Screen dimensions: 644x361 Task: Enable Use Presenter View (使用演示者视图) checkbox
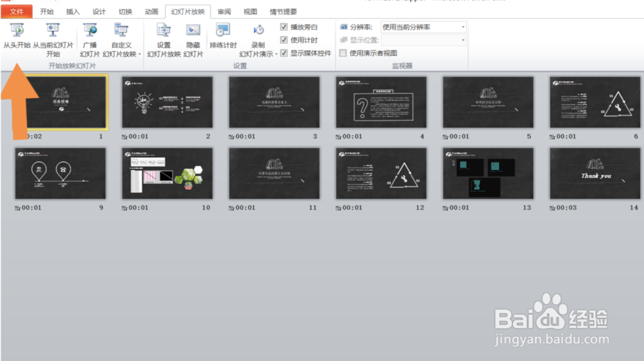tap(343, 53)
